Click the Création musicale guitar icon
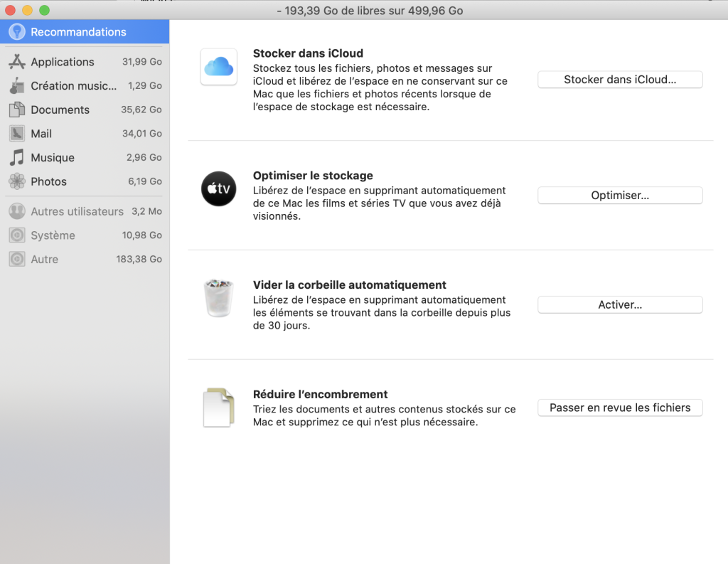The width and height of the screenshot is (728, 564). 17,86
